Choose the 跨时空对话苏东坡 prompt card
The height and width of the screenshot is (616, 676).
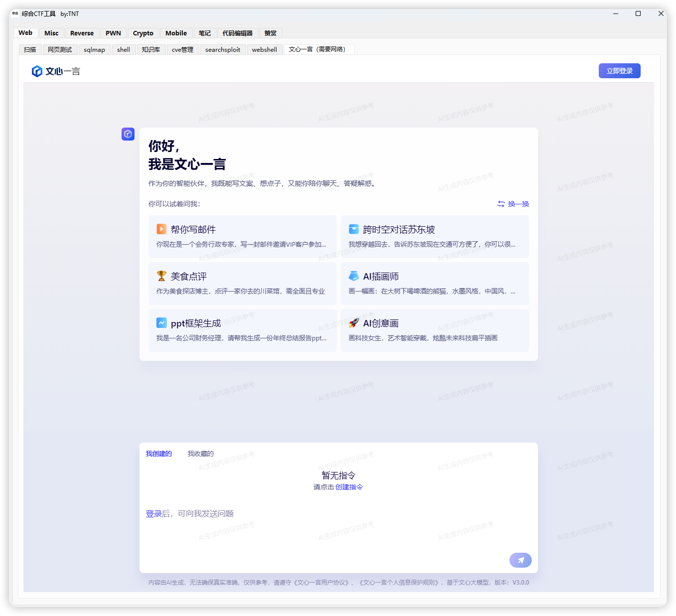pos(435,237)
